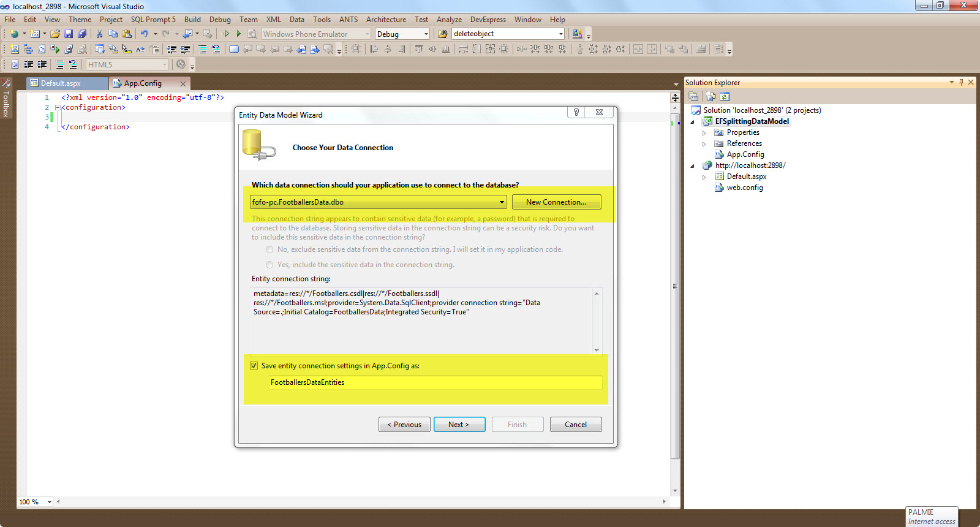Open the HTML5 target schema dropdown

(x=127, y=64)
